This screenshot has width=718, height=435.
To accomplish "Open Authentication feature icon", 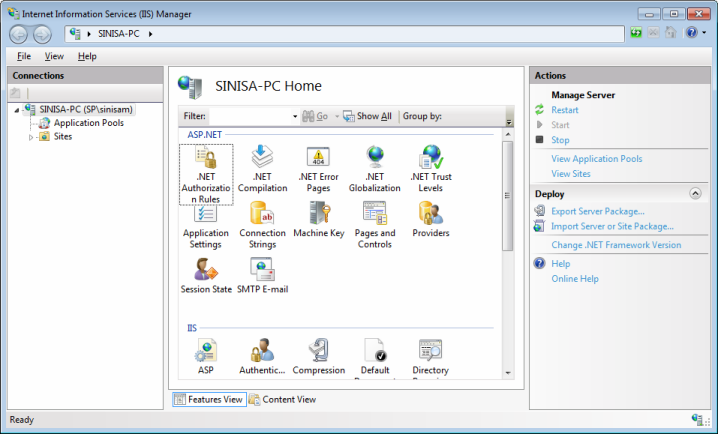I will [262, 351].
